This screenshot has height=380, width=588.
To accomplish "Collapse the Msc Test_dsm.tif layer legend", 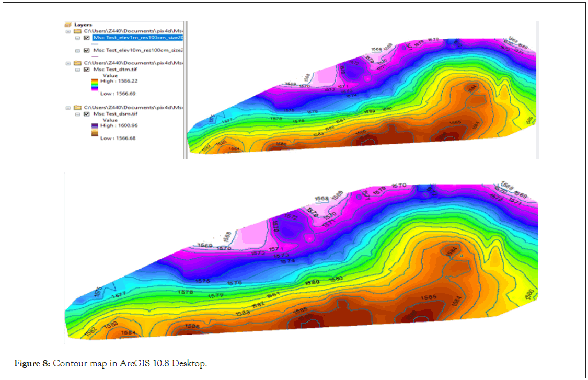I will pyautogui.click(x=77, y=113).
